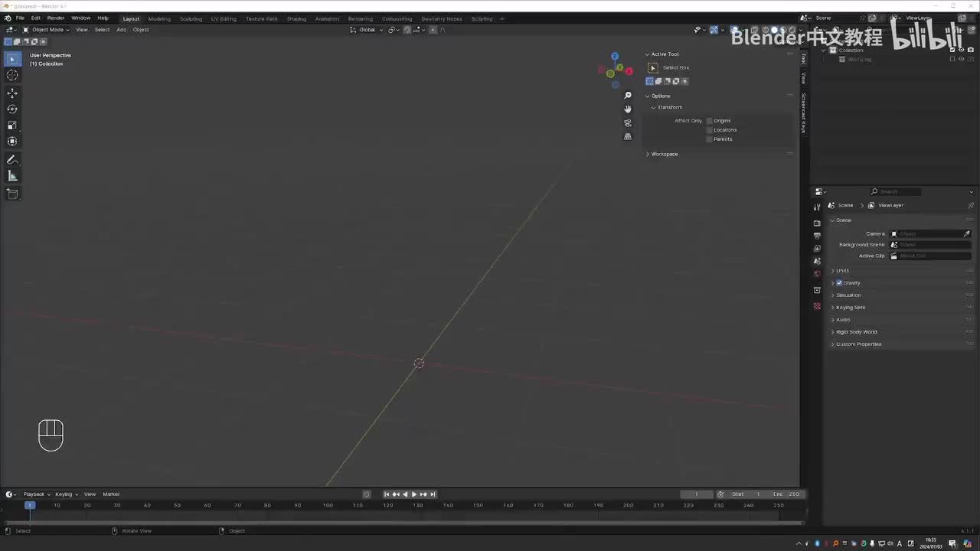Viewport: 980px width, 551px height.
Task: Select the Measure tool
Action: [12, 176]
